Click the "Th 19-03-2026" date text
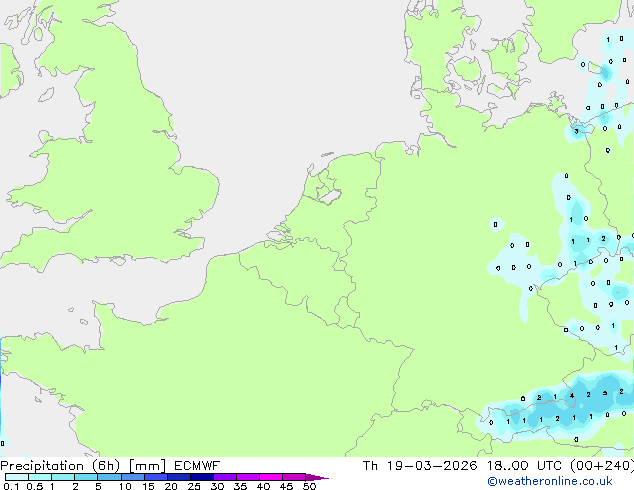Screen dimensions: 634x490 420,466
